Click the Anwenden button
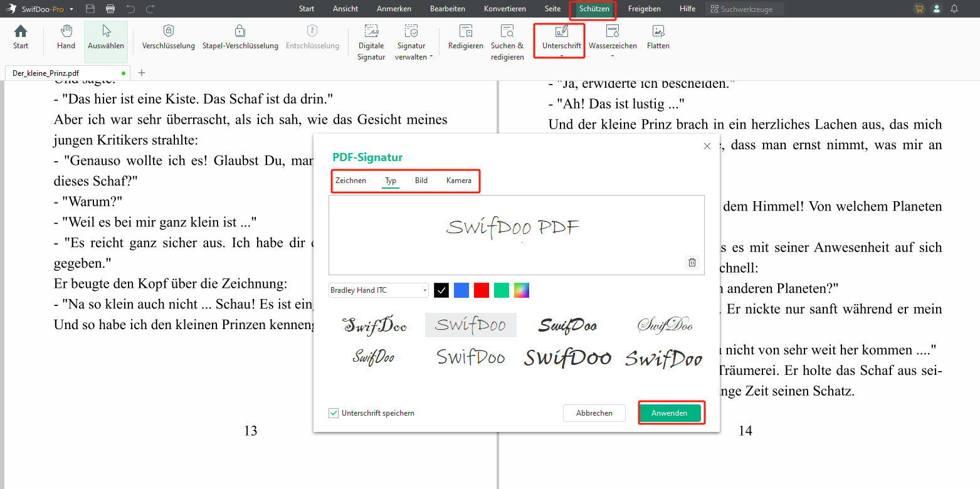980x489 pixels. coord(669,413)
